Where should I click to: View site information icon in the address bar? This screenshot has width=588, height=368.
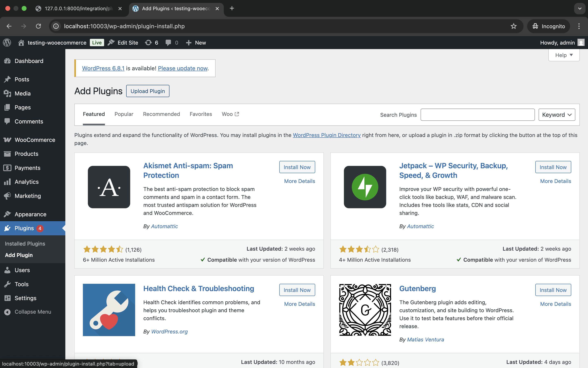click(x=56, y=26)
